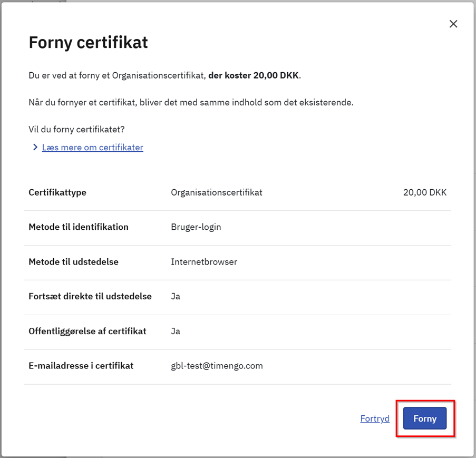Click the bold 'der koster 20,00 DKK' text

tap(254, 75)
